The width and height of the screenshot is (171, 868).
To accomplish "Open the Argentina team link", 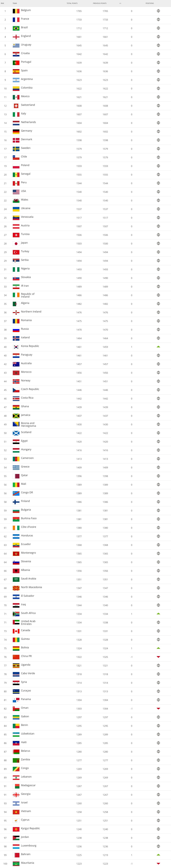I will click(27, 79).
